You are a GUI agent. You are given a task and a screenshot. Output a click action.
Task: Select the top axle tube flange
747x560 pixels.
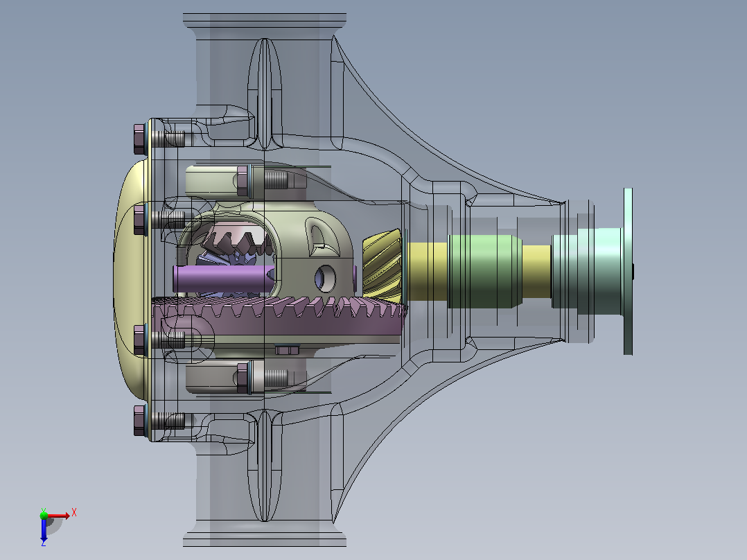point(265,21)
